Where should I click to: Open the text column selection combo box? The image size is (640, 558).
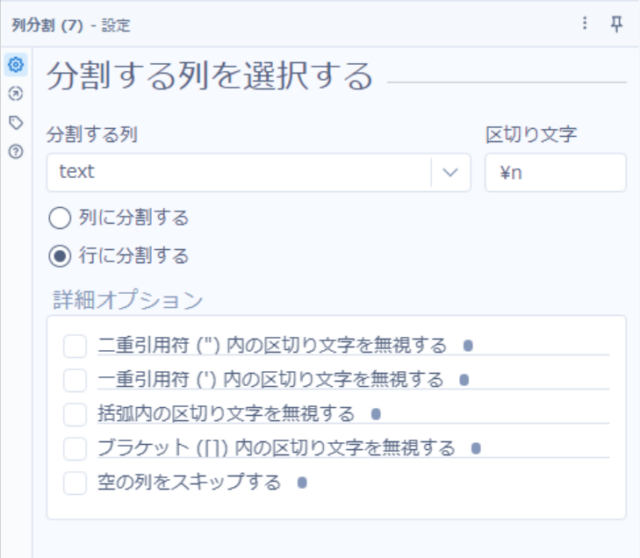click(259, 172)
